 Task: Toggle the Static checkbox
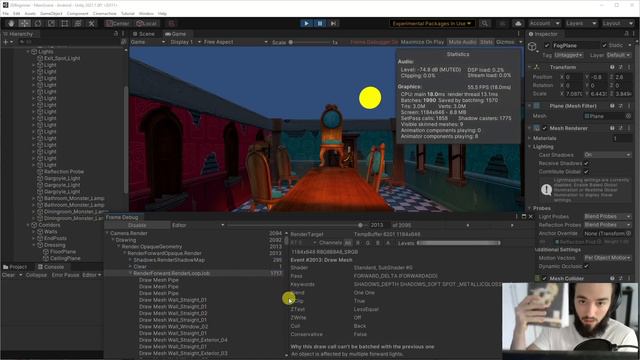point(604,45)
